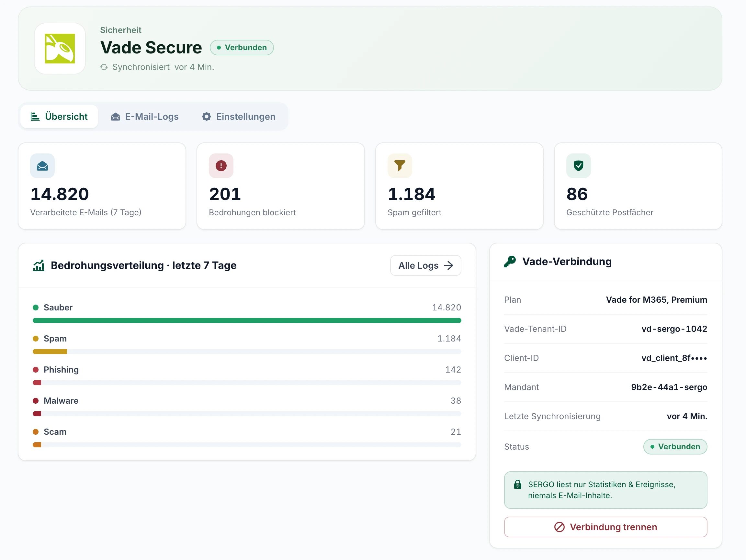
Task: Select the plan value Vade for M365, Premium
Action: (x=656, y=300)
